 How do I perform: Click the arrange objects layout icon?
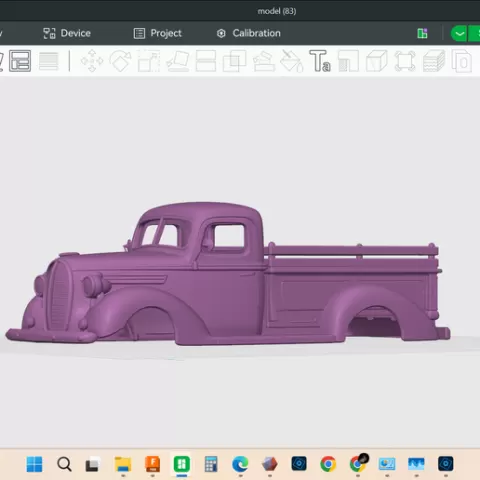tap(20, 61)
